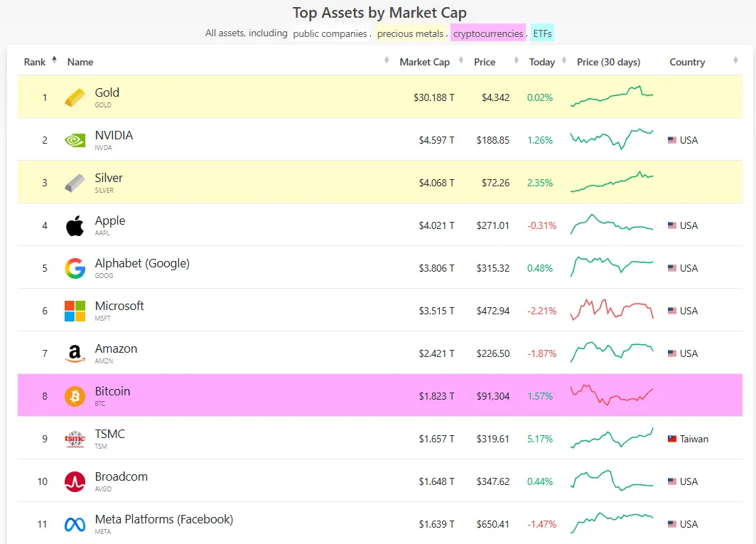Sort table by Rank column
Screen dimensions: 756x544
point(36,62)
